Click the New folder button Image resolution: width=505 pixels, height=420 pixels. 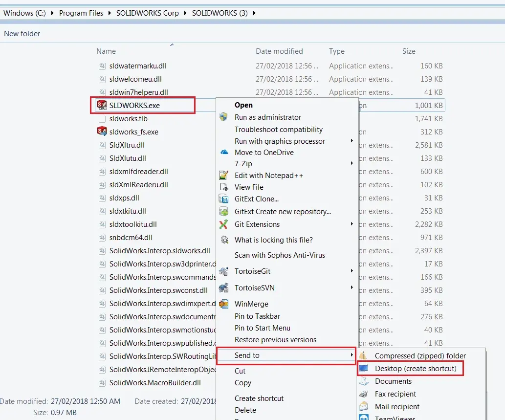(22, 34)
